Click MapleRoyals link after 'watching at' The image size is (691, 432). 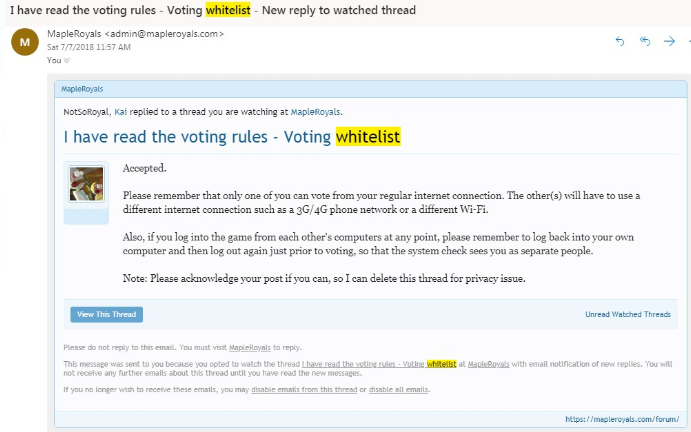tap(315, 112)
